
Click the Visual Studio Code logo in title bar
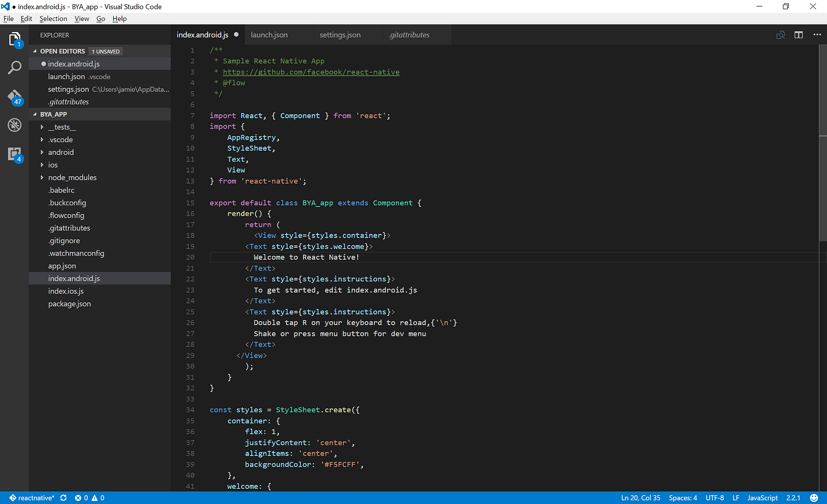[x=5, y=7]
